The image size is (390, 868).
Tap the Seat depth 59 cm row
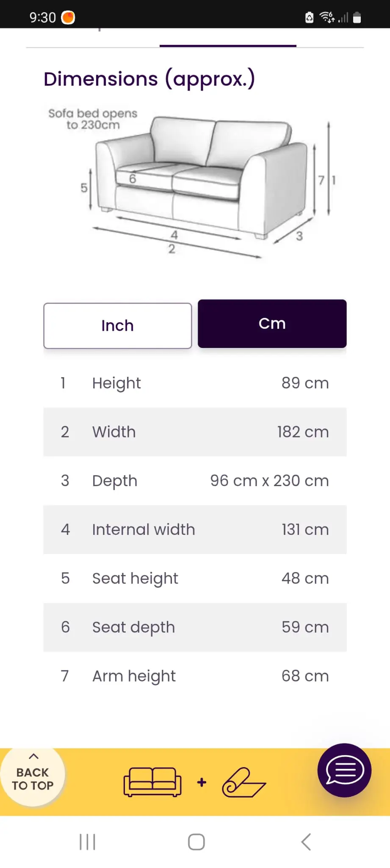(195, 627)
